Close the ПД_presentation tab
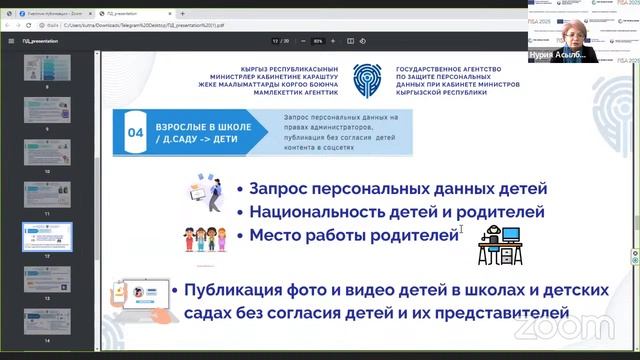Viewport: 640px width, 360px height. [170, 13]
